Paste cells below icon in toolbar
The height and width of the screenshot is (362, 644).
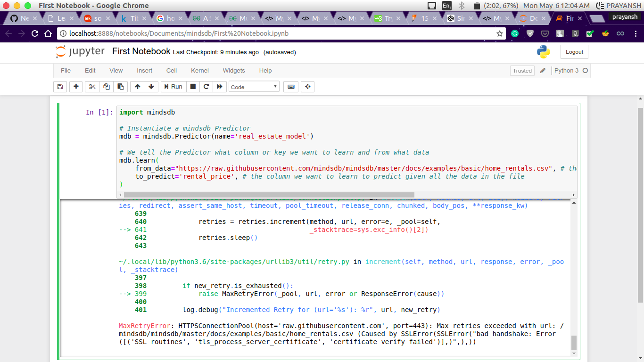click(x=121, y=87)
